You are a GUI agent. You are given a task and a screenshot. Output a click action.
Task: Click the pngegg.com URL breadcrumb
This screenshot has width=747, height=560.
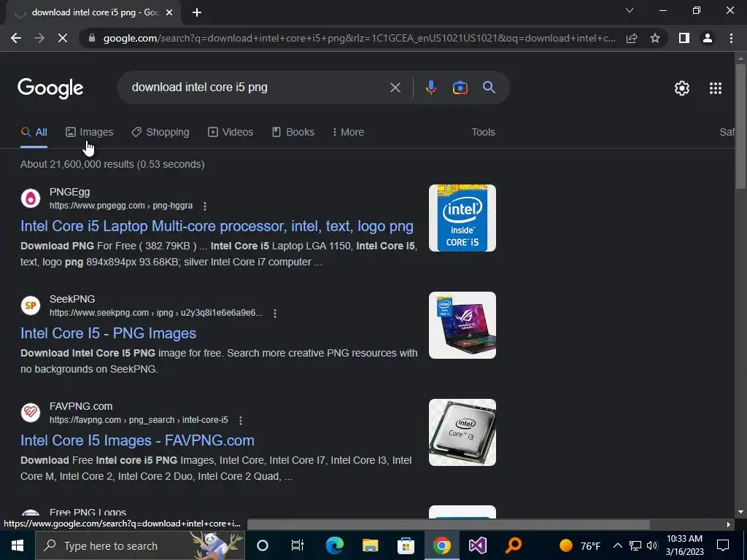[121, 206]
